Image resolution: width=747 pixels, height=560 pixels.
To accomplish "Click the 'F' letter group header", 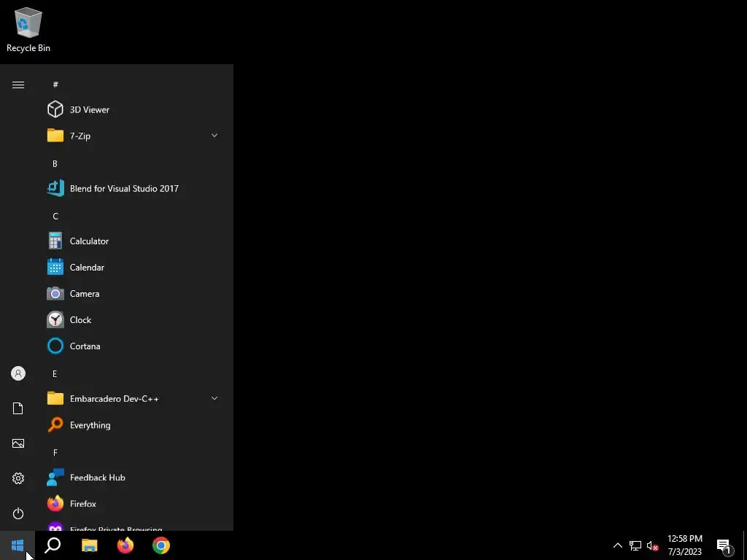I will [x=55, y=452].
